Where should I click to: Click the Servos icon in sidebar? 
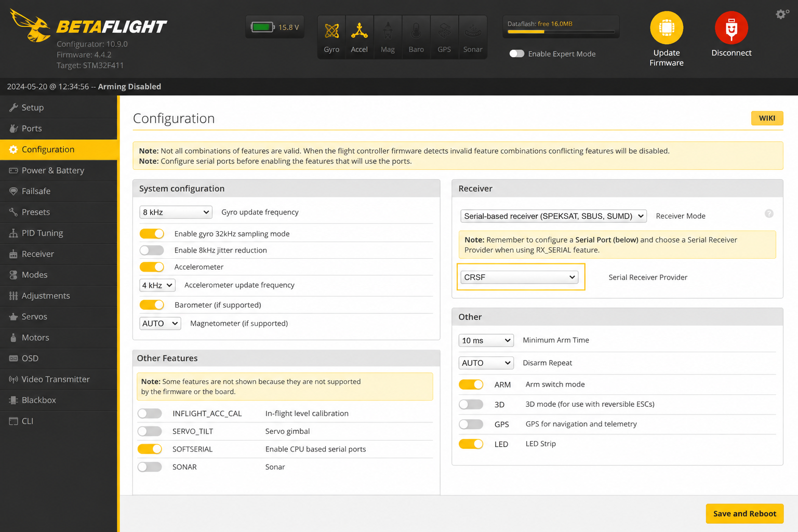(14, 316)
